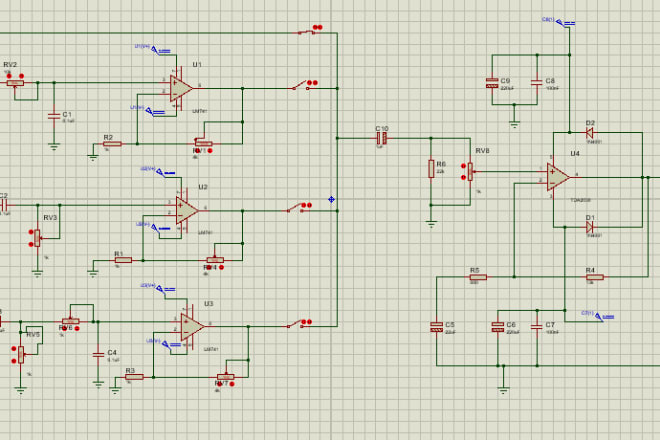Click the ground symbol below RV3

(x=37, y=274)
